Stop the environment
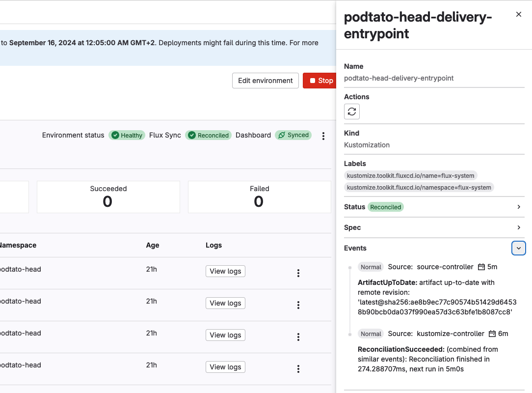This screenshot has height=393, width=532. [320, 81]
